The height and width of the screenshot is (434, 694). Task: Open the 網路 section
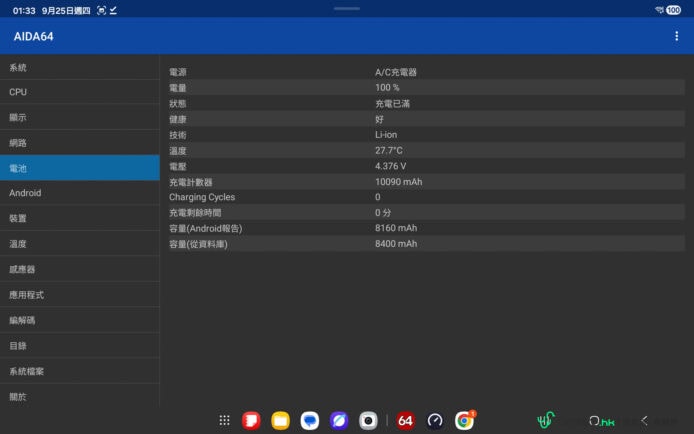(80, 142)
